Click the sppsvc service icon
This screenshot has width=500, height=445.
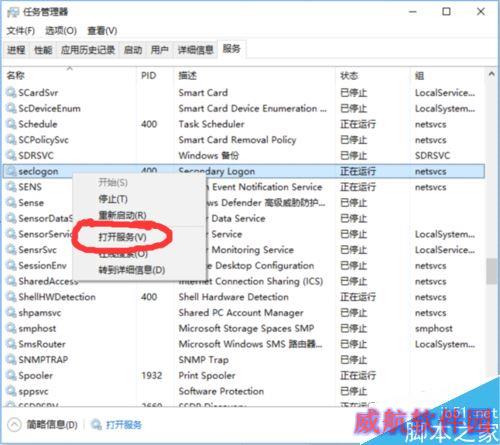pyautogui.click(x=12, y=391)
